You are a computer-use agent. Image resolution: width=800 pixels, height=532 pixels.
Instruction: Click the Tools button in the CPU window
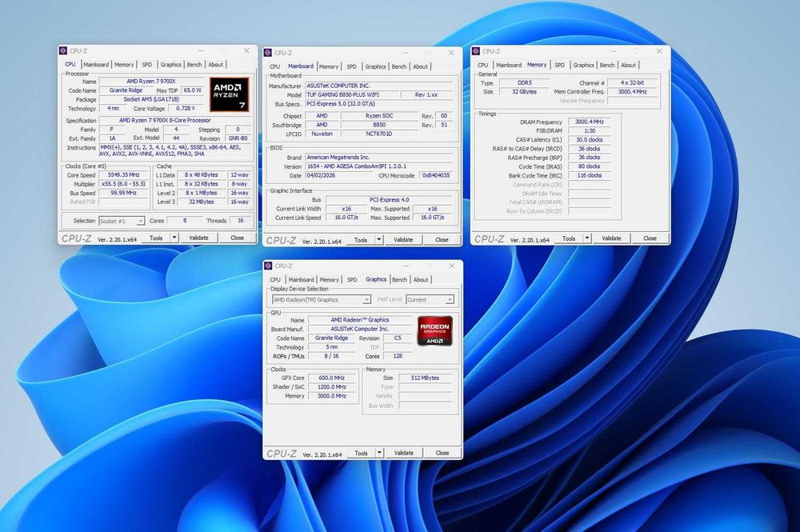tap(156, 238)
